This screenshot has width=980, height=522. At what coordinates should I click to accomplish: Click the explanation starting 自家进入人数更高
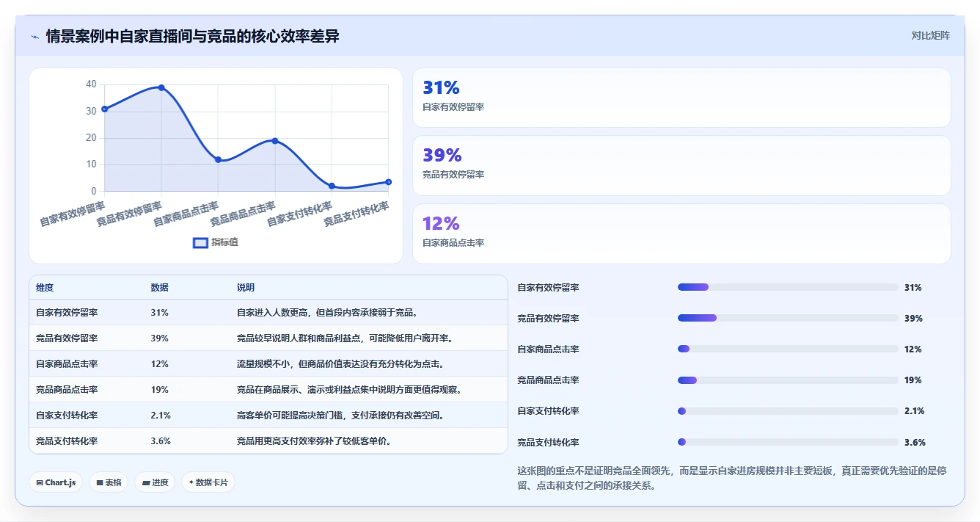327,312
